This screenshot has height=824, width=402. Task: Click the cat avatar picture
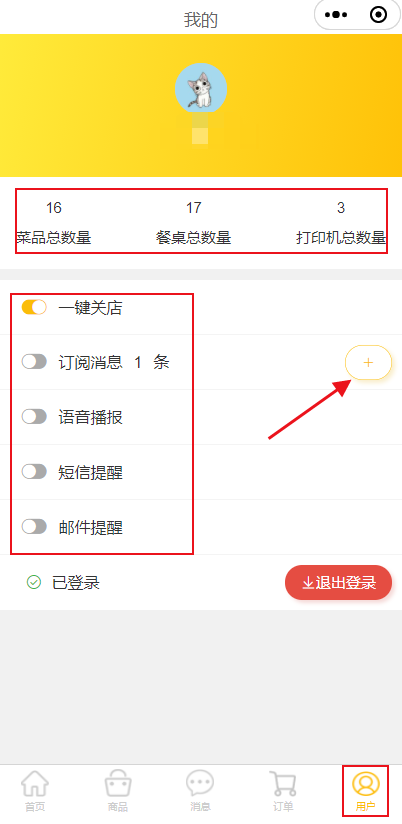[201, 88]
